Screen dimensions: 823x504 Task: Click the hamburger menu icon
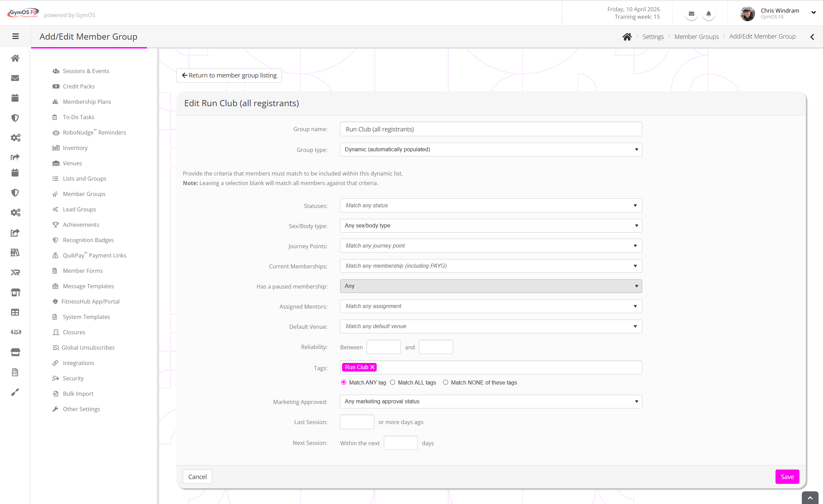[15, 36]
